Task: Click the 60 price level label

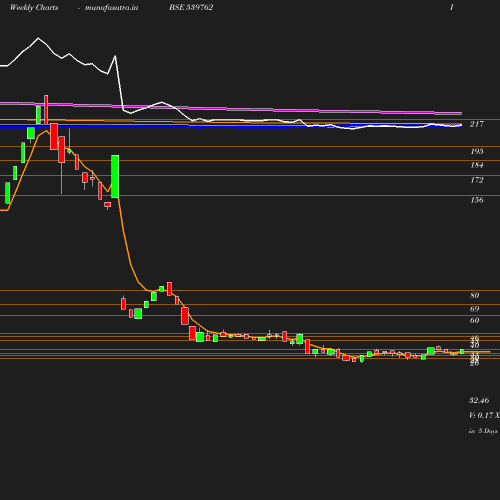Action: click(475, 320)
